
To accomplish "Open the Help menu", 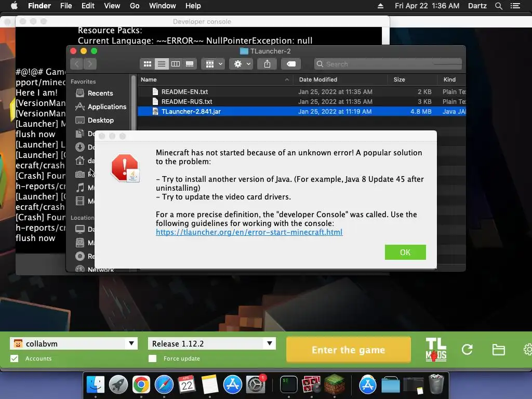I will [x=193, y=6].
